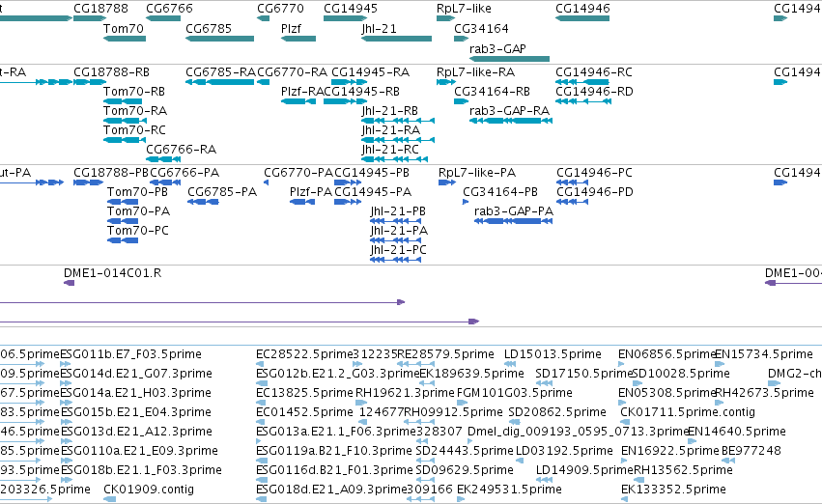Select the rab3-GAP gene label
822x504 pixels.
pos(497,48)
